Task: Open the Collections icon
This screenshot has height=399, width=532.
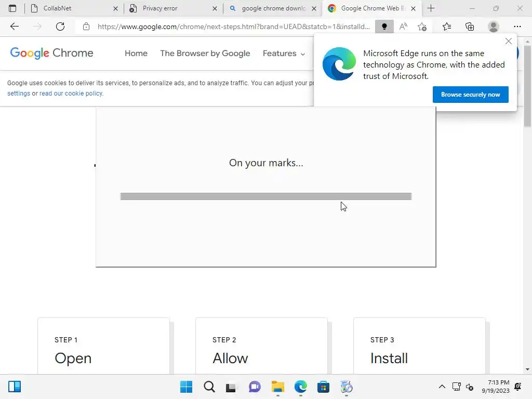Action: pos(470,26)
